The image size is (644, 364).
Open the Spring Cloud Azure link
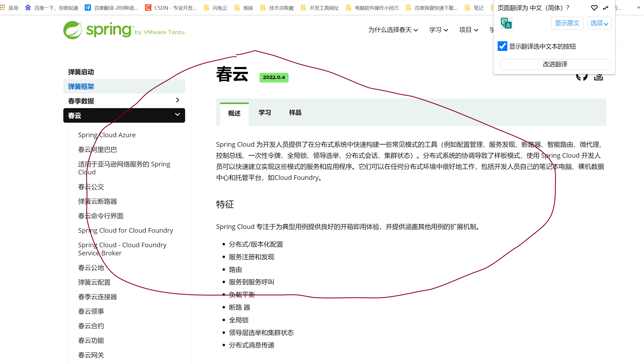(107, 135)
